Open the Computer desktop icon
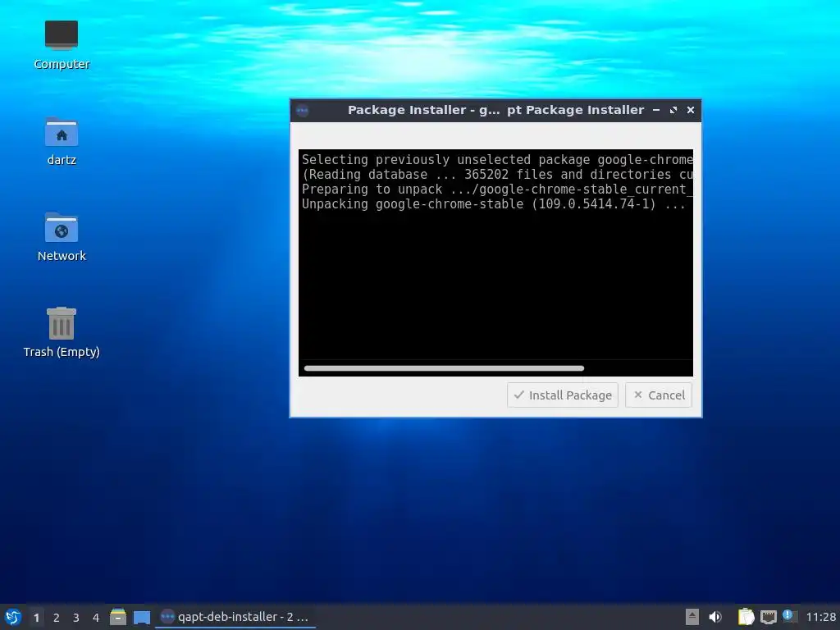The width and height of the screenshot is (840, 630). click(61, 45)
